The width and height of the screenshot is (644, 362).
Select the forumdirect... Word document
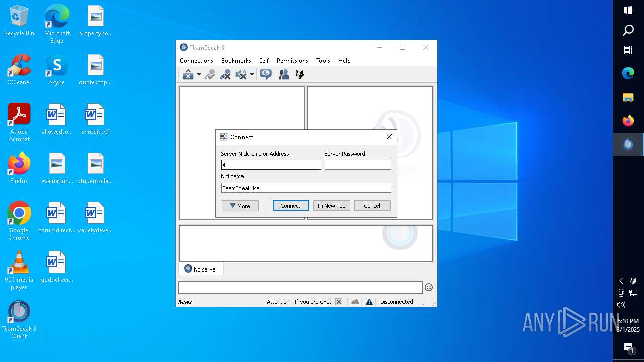(x=57, y=218)
